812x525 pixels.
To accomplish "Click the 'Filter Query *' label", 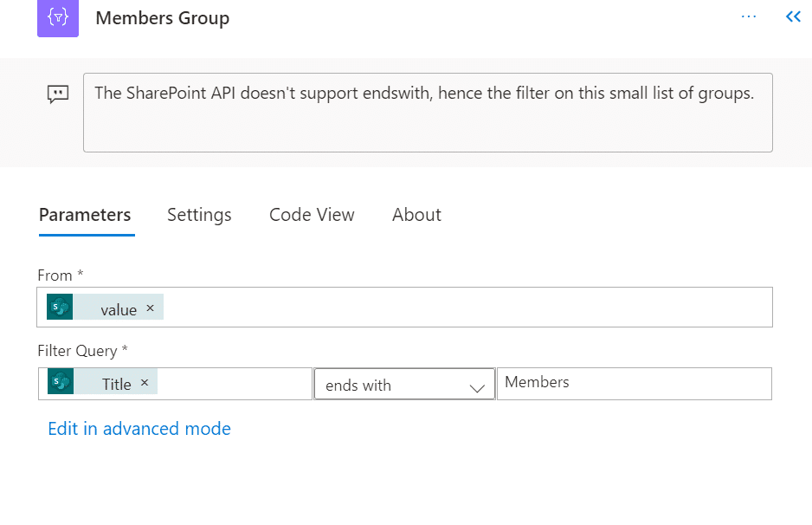I will pyautogui.click(x=83, y=351).
